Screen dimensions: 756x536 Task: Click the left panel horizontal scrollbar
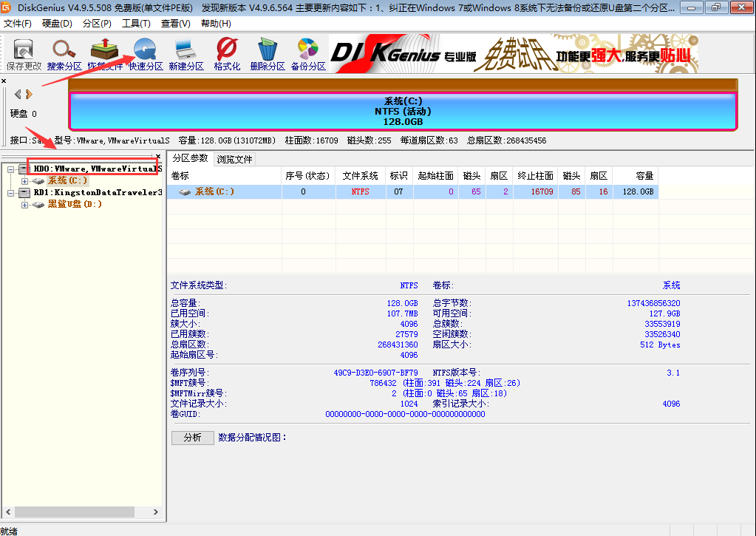[74, 512]
